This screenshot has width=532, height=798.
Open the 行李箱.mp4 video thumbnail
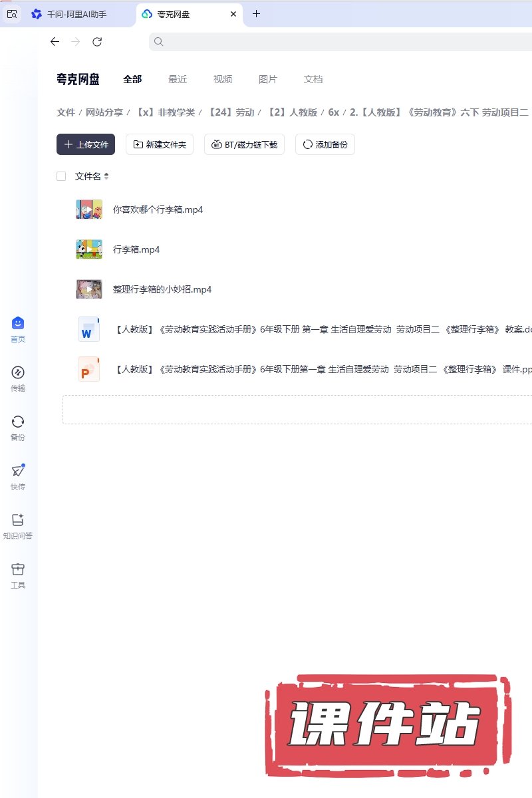point(89,249)
